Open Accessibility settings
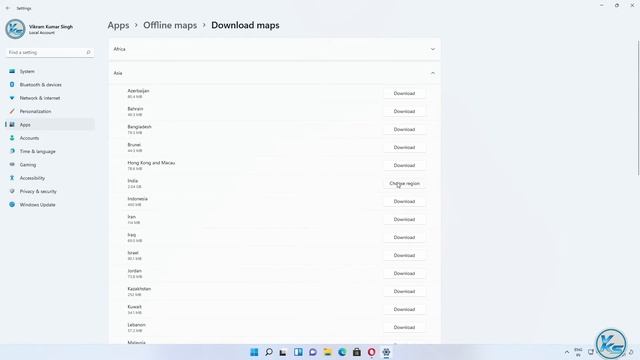This screenshot has width=640, height=360. (x=50, y=178)
